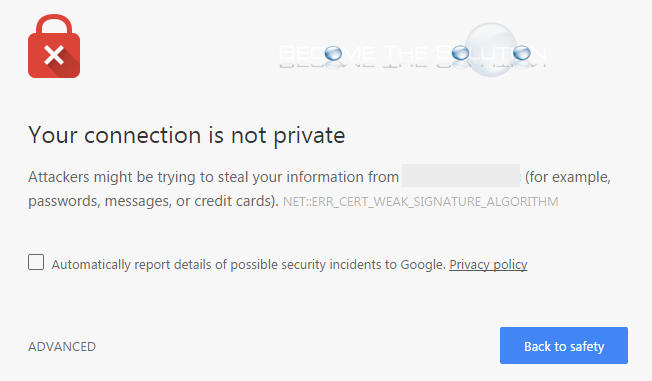Click the 'Attackers might be trying' sentence
Screen dimensions: 652x381
click(x=213, y=177)
